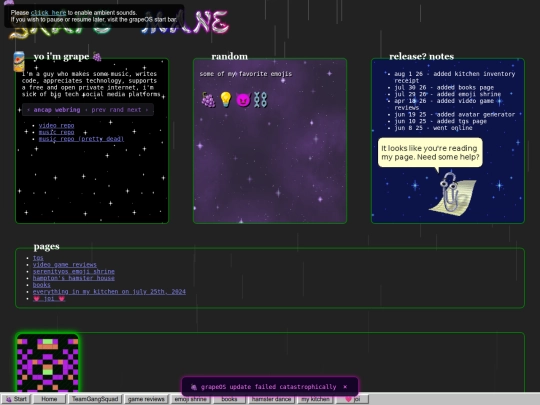Image resolution: width=540 pixels, height=405 pixels.
Task: Click the 'jun 10 25 - added tos page' note
Action: tap(440, 121)
